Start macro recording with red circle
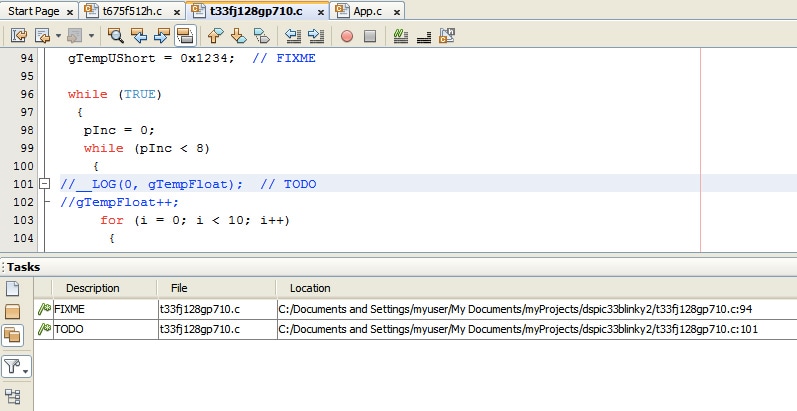Image resolution: width=797 pixels, height=411 pixels. (347, 36)
